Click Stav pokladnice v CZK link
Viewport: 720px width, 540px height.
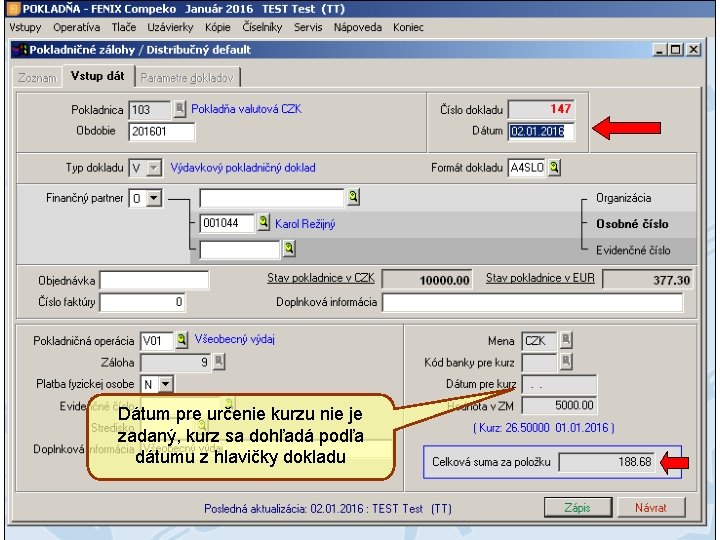pos(321,278)
